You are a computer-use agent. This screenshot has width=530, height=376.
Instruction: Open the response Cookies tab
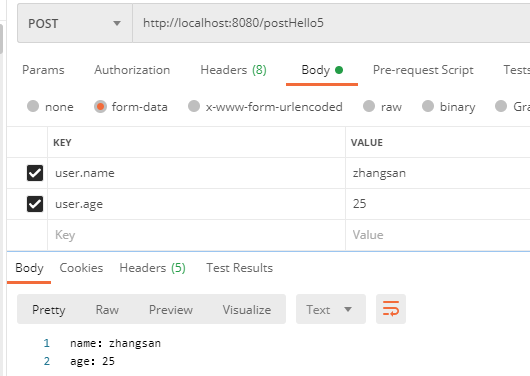tap(81, 268)
